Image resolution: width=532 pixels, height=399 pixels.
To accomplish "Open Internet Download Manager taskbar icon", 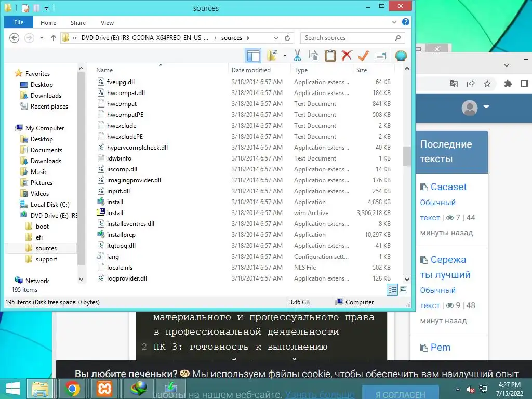I will pyautogui.click(x=138, y=389).
